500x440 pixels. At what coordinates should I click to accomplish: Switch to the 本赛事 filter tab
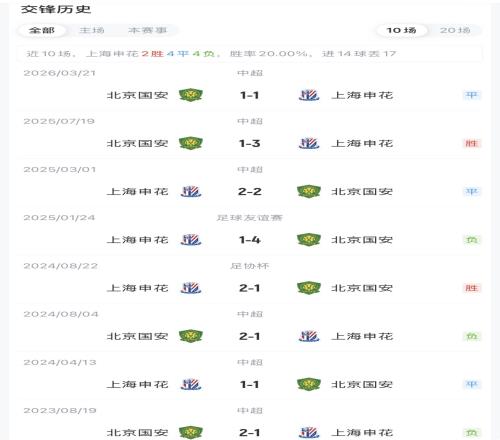coord(147,30)
